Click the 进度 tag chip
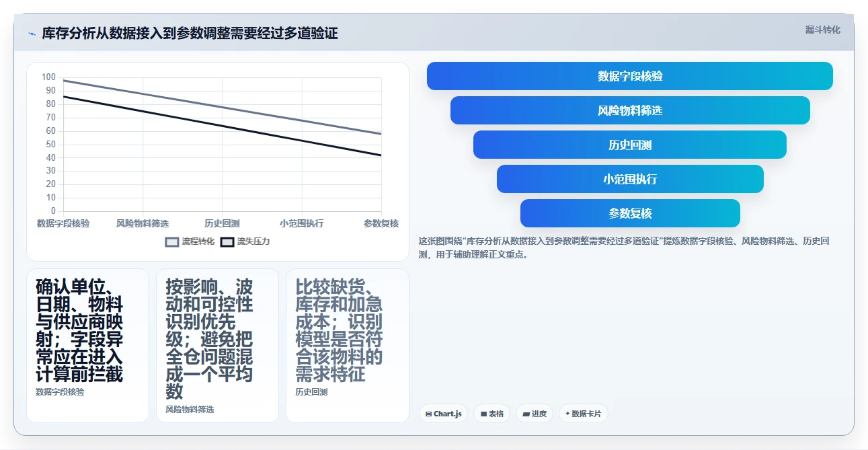The height and width of the screenshot is (450, 868). 535,414
